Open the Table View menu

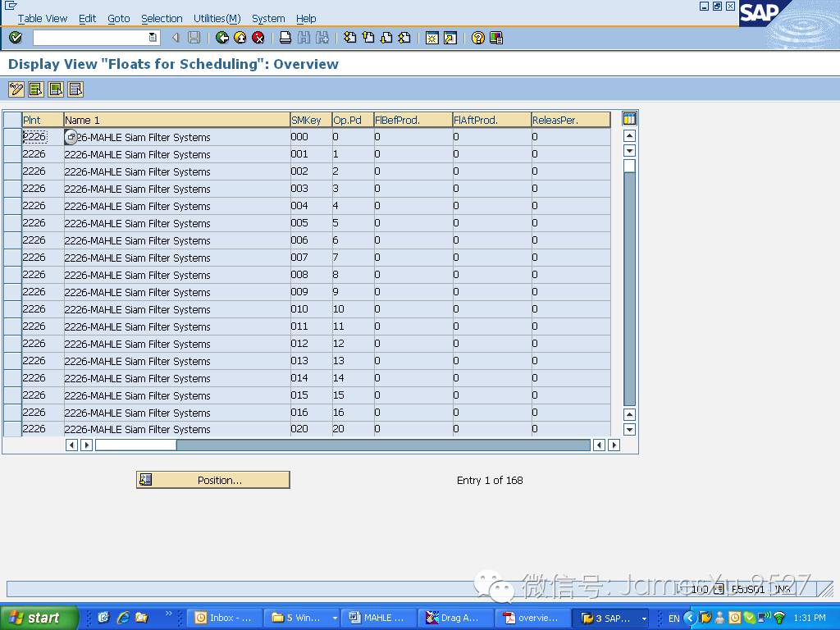(43, 19)
